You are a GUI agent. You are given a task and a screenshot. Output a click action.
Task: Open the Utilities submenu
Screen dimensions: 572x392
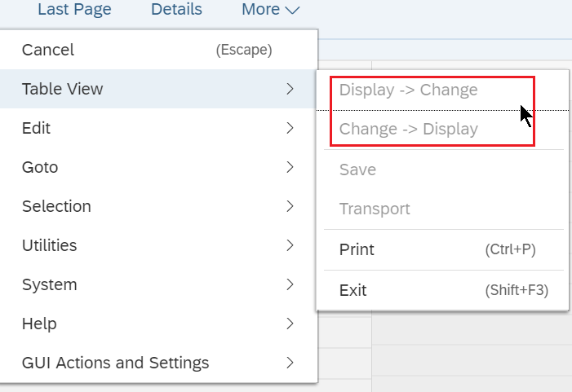click(158, 245)
